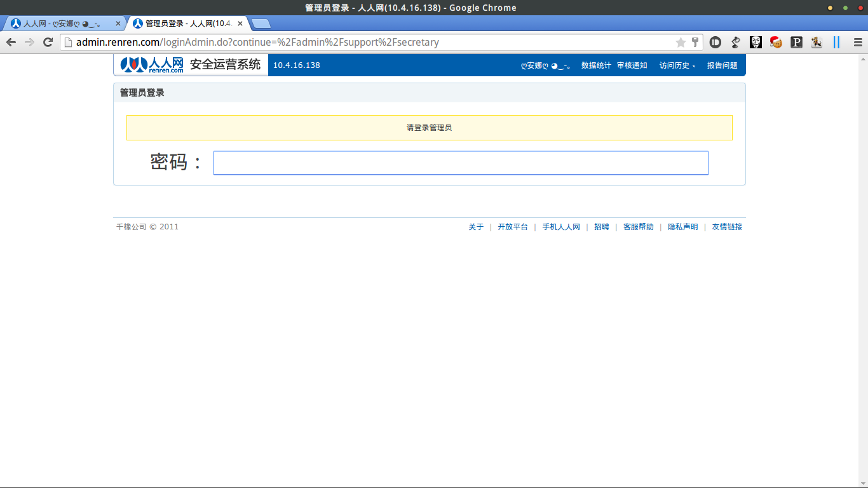Go to 审核通知 in the header
This screenshot has width=868, height=488.
click(632, 65)
